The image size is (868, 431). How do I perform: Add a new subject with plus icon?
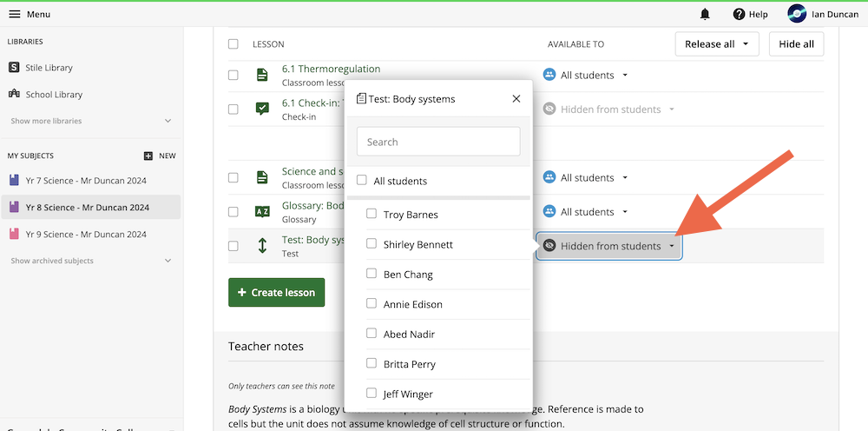tap(148, 156)
